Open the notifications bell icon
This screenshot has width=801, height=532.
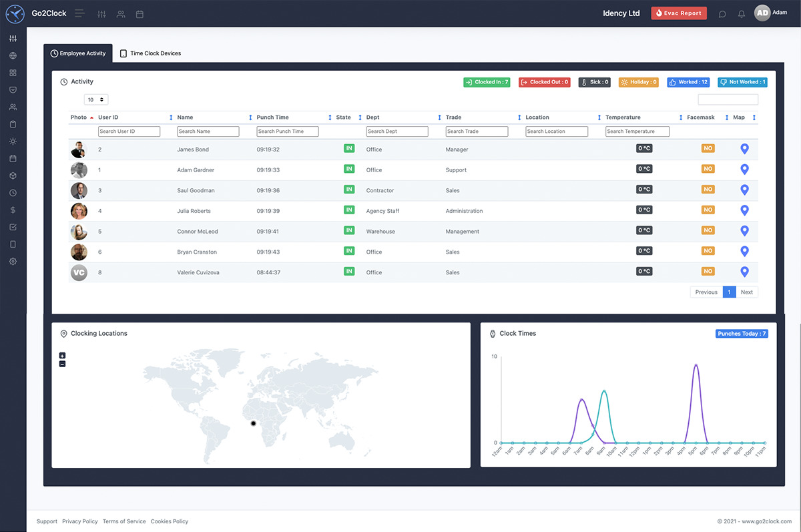(741, 14)
